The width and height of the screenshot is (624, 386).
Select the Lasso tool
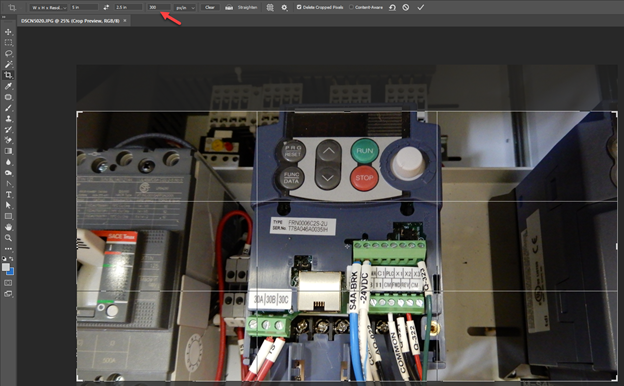click(8, 53)
